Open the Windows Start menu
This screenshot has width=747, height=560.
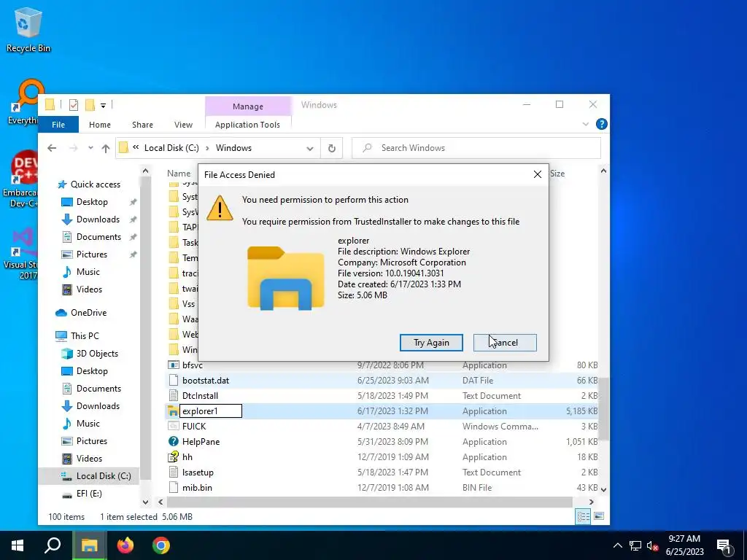click(18, 545)
